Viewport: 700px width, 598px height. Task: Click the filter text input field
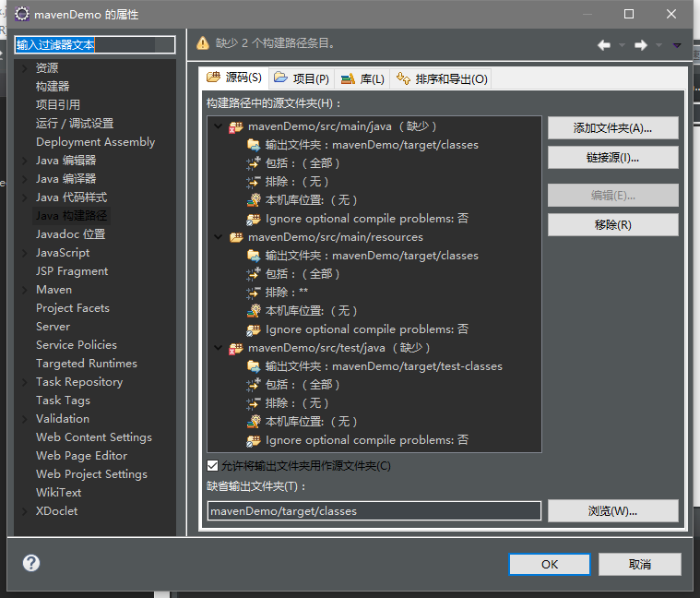(x=95, y=44)
